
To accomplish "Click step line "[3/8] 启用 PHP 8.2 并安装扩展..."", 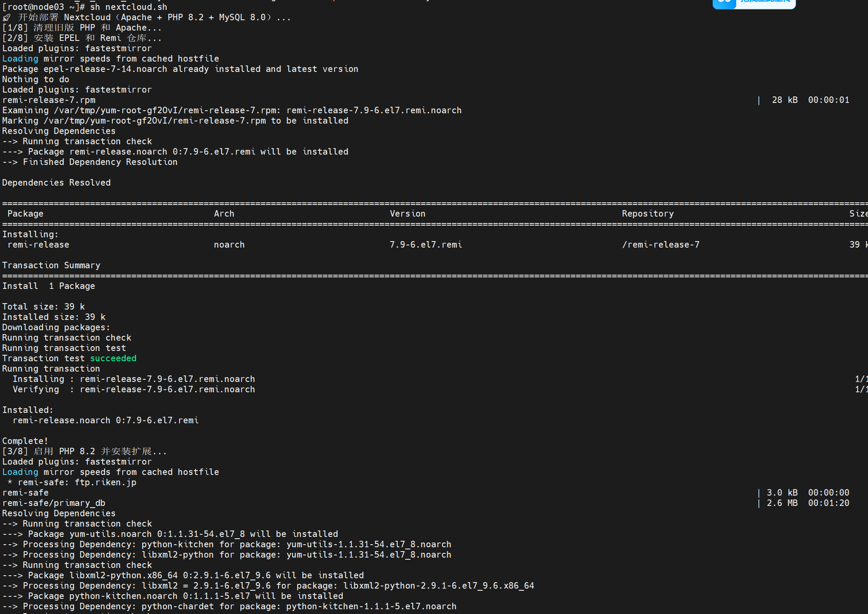I will pos(84,451).
